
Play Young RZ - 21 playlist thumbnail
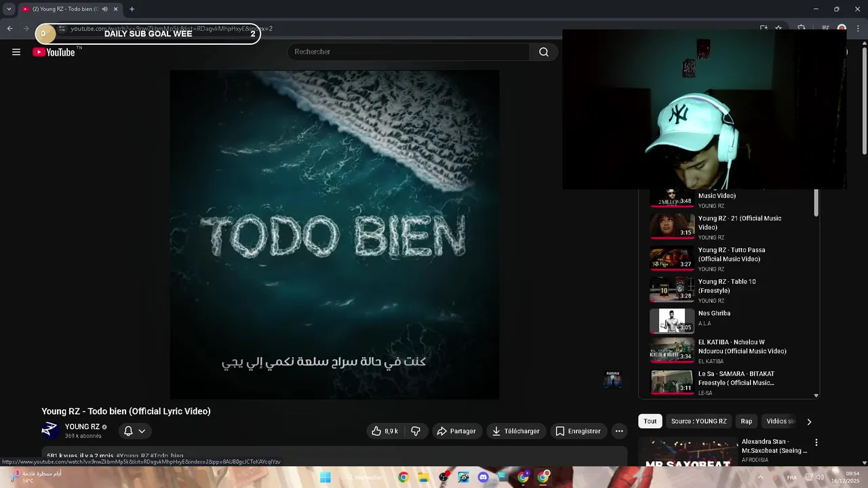click(x=672, y=226)
